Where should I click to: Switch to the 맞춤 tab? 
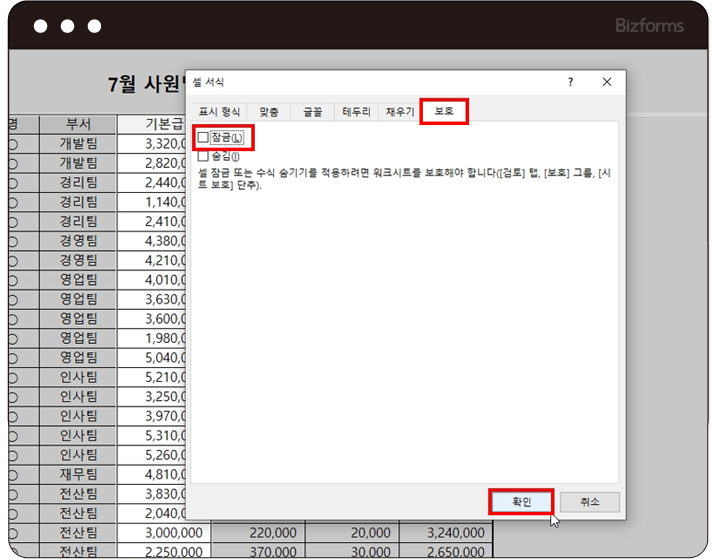(269, 112)
